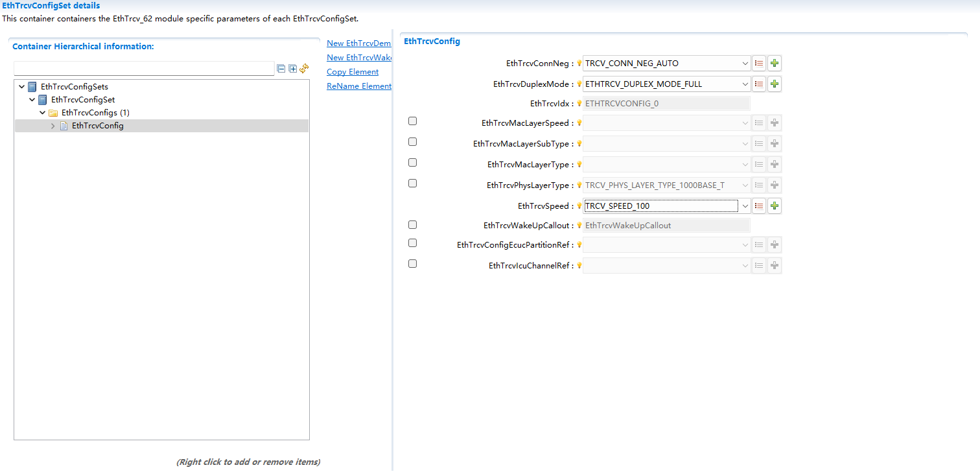Click green plus button beside EthTrcvSpeed
The width and height of the screenshot is (980, 474).
(775, 206)
